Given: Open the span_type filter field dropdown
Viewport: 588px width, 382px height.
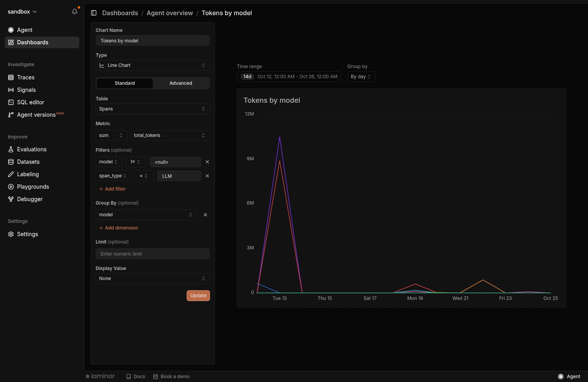Looking at the screenshot, I should click(x=114, y=176).
